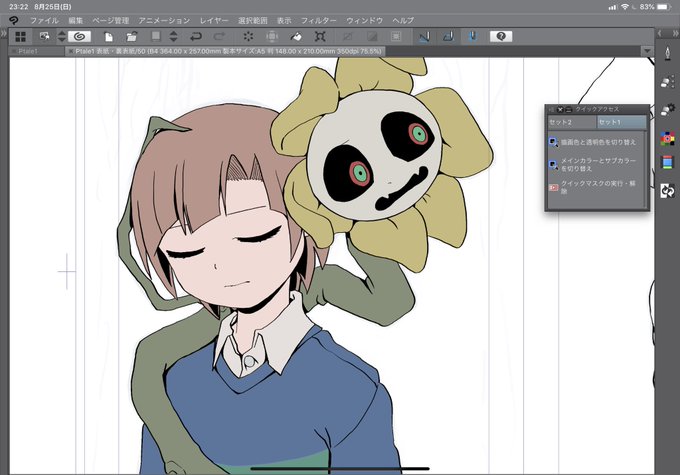Expand the right palette dock double chevron
Viewport: 680px width, 475px height.
[675, 33]
